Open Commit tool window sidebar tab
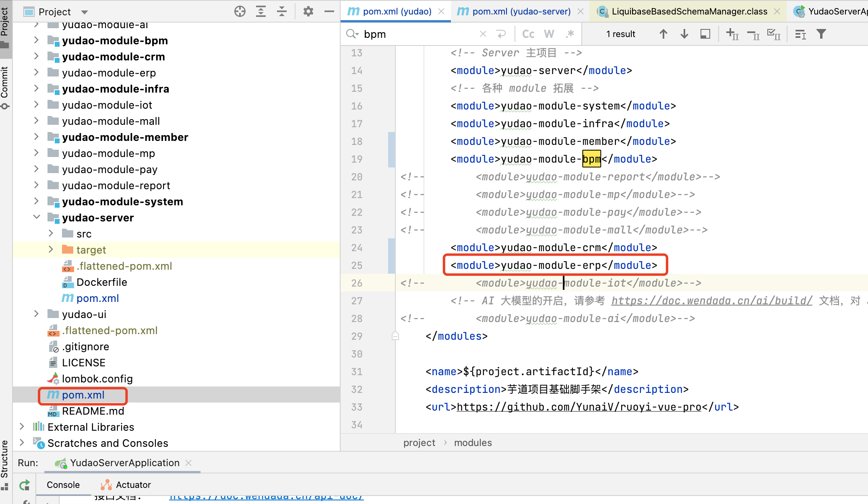The image size is (868, 504). tap(5, 87)
